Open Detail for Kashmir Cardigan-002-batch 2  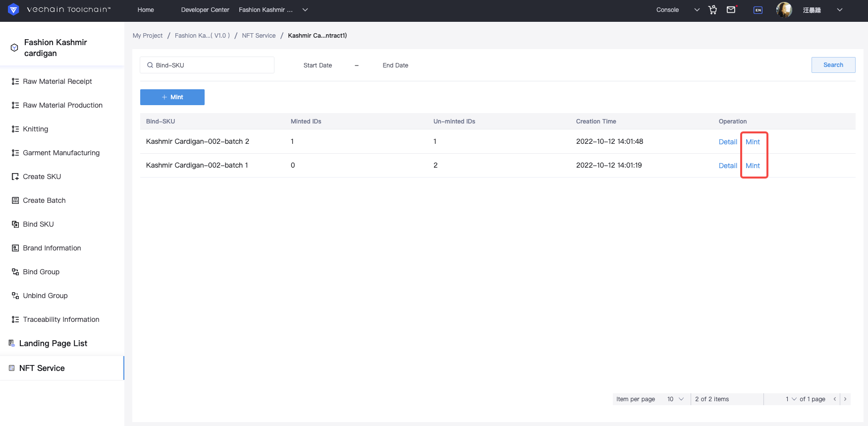tap(728, 142)
